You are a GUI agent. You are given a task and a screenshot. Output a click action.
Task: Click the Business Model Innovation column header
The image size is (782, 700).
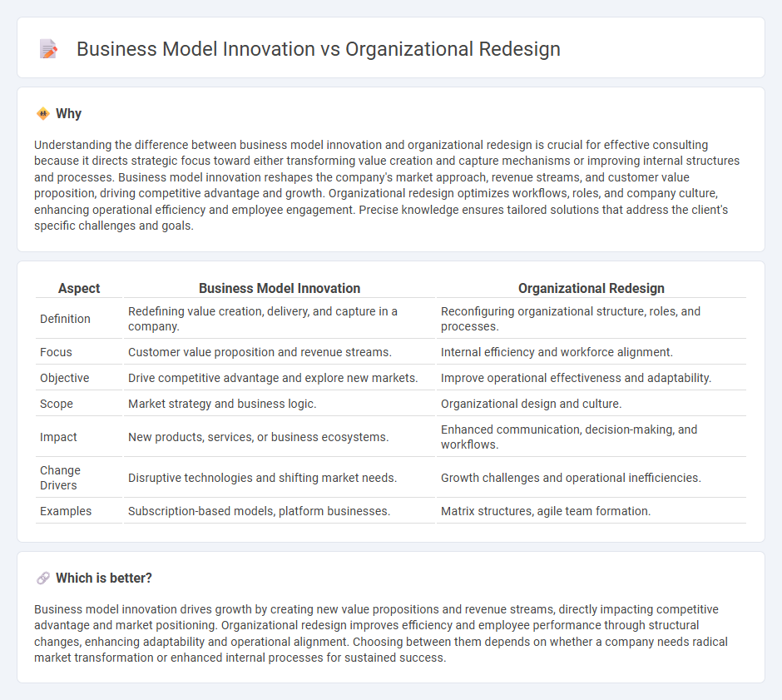click(x=280, y=288)
